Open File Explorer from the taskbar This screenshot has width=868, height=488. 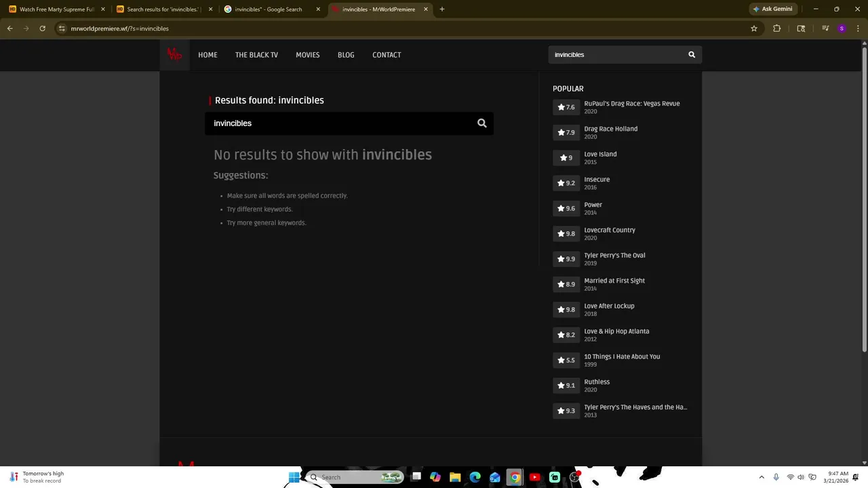[455, 477]
